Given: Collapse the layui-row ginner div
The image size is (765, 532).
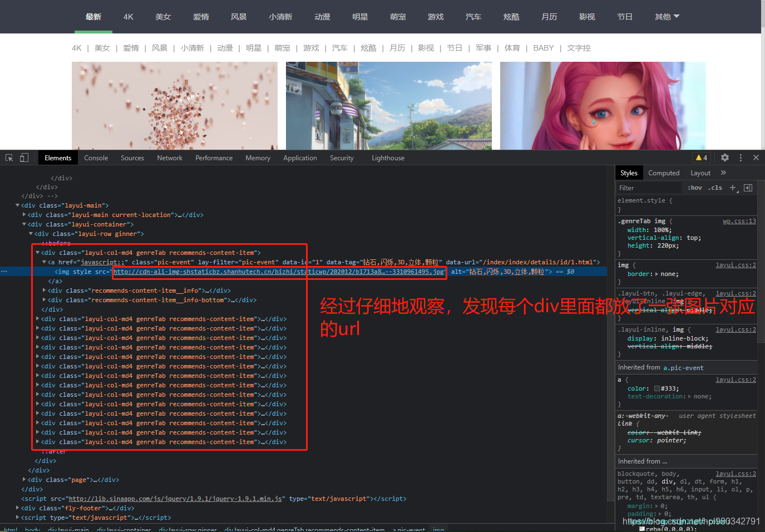Looking at the screenshot, I should pyautogui.click(x=31, y=234).
